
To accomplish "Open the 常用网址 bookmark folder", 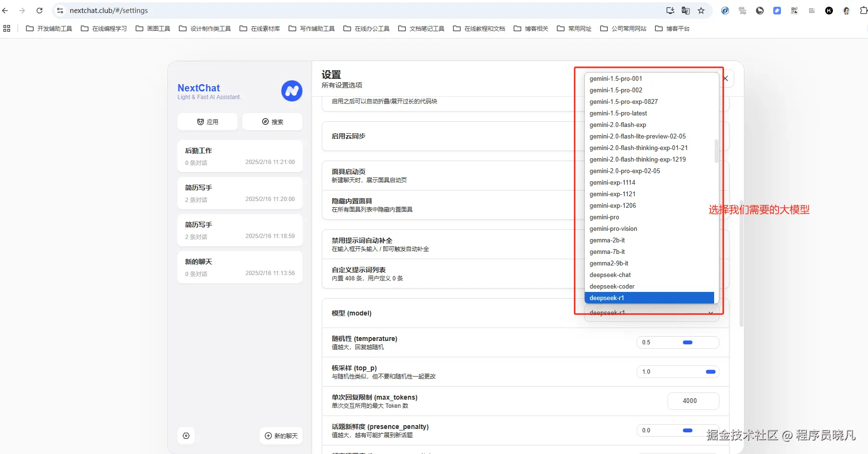I will click(574, 28).
